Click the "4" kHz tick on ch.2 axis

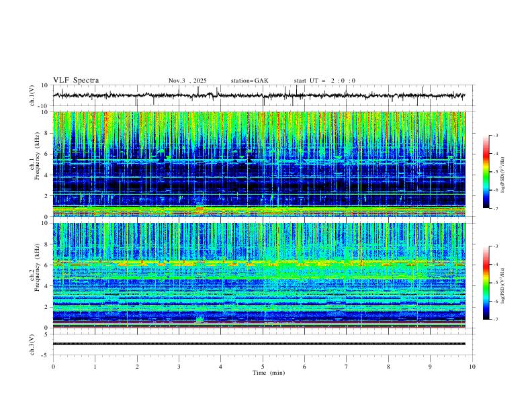tap(47, 286)
